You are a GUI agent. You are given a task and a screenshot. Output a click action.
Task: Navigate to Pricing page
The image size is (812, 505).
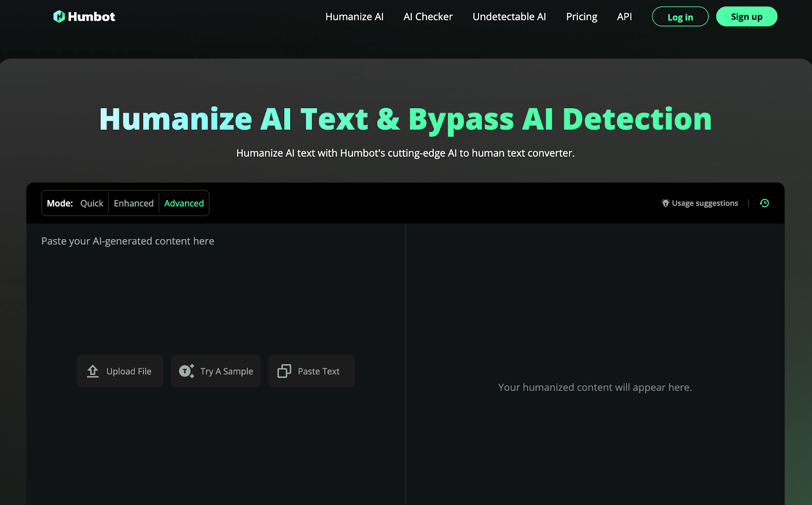[x=582, y=17]
